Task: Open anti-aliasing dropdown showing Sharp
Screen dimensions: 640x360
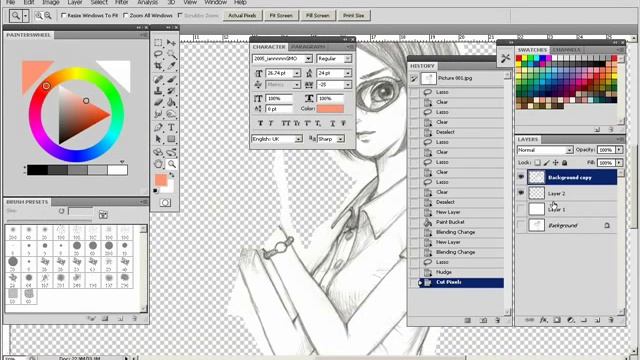Action: (x=340, y=139)
